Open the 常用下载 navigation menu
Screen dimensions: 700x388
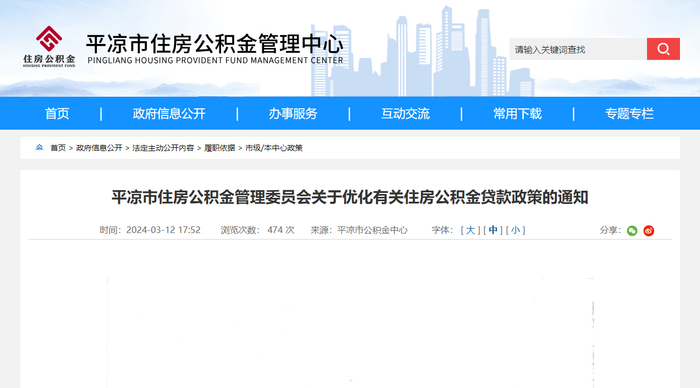click(x=517, y=113)
